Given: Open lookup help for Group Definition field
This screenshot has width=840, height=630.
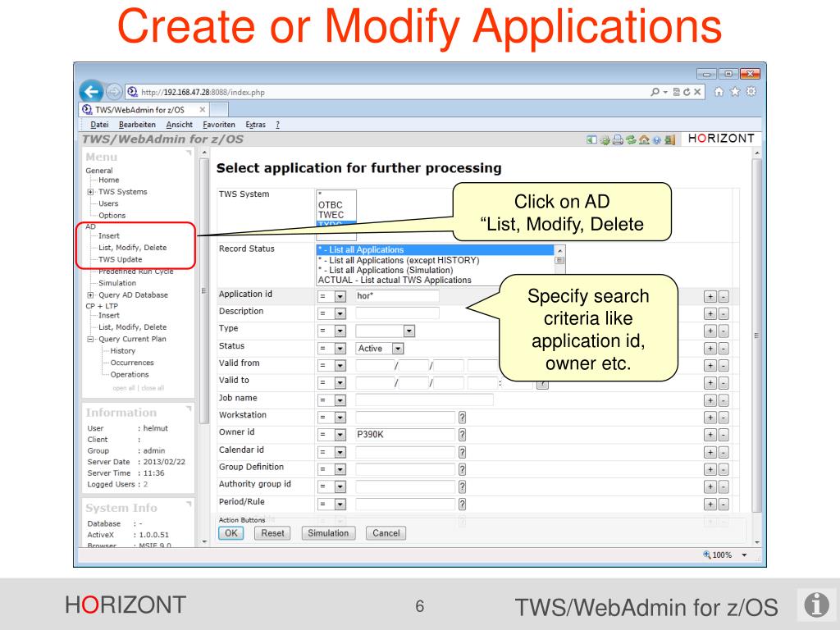Looking at the screenshot, I should point(462,469).
